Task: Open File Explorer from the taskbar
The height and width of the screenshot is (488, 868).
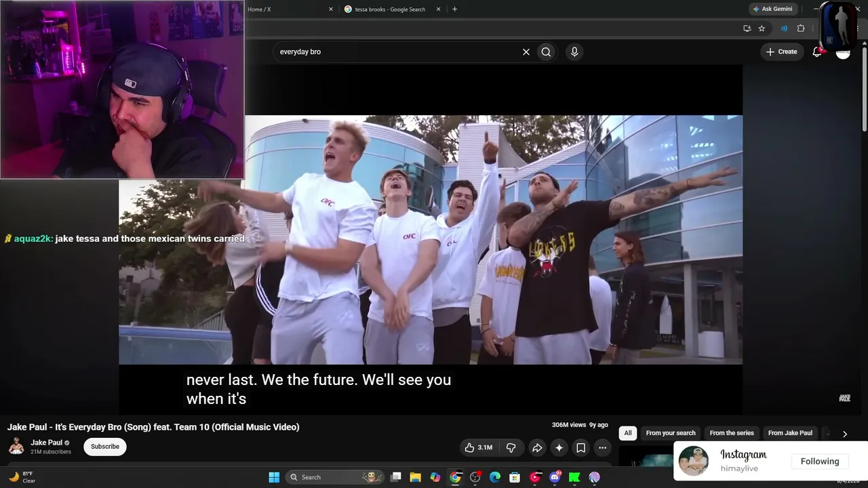Action: [x=415, y=477]
